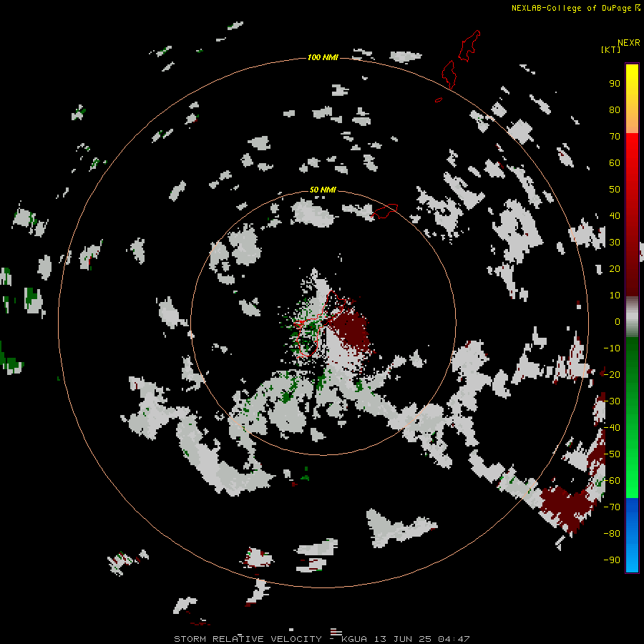Viewport: 644px width, 644px height.
Task: Click the 50 value on the velocity scale
Action: 615,190
